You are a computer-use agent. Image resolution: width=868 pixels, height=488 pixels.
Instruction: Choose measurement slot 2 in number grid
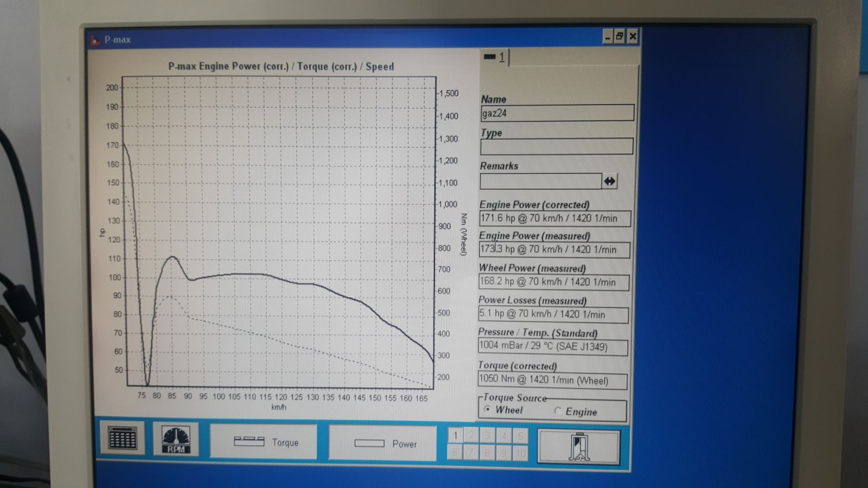[x=471, y=436]
